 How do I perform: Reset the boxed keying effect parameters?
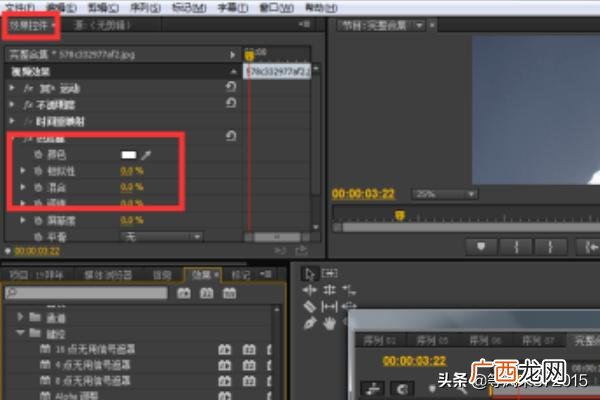pos(231,136)
